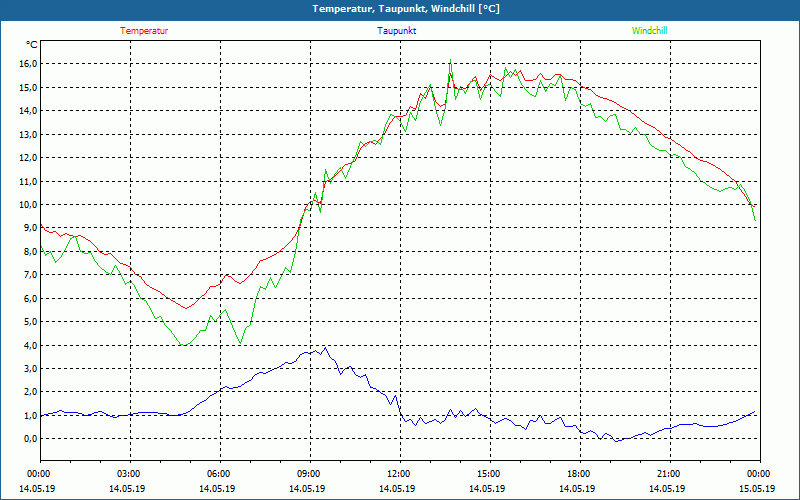Click the 7,0 y-axis value
Viewport: 800px width, 500px height.
(31, 275)
